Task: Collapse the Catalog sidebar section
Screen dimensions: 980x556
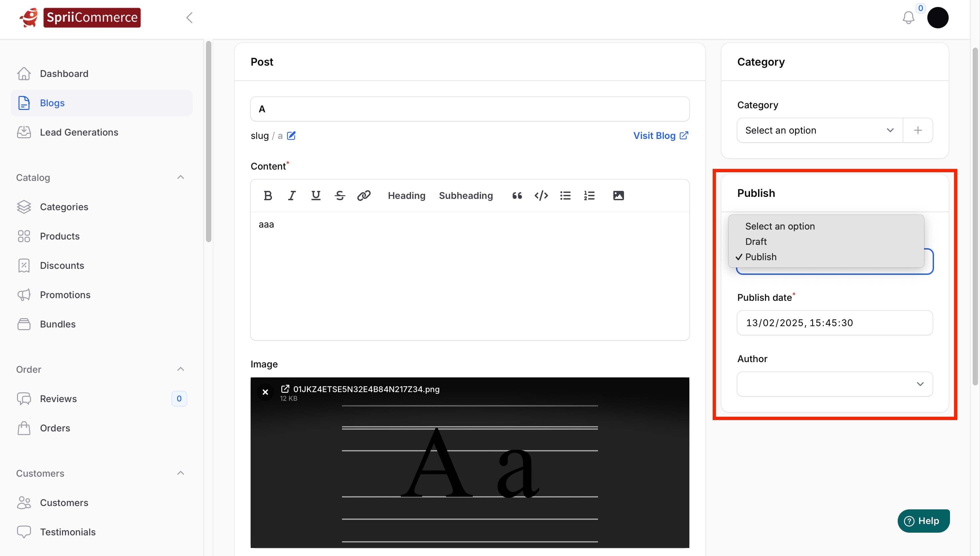Action: pos(180,177)
